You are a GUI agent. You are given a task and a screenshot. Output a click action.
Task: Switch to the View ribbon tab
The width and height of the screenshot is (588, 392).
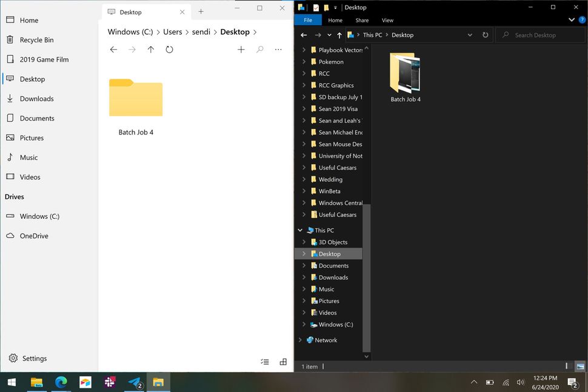coord(387,20)
